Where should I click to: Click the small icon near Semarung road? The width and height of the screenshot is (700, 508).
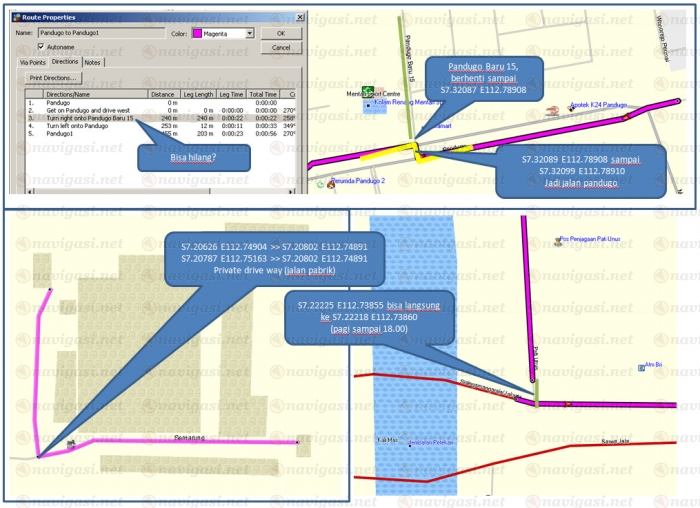tap(69, 443)
